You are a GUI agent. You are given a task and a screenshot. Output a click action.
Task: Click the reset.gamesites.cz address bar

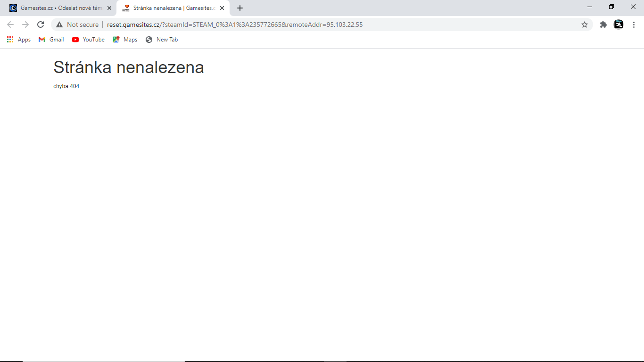pos(321,25)
